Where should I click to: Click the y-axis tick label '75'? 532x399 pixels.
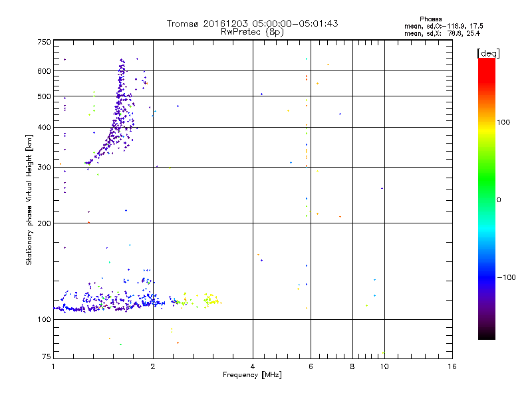coord(47,356)
